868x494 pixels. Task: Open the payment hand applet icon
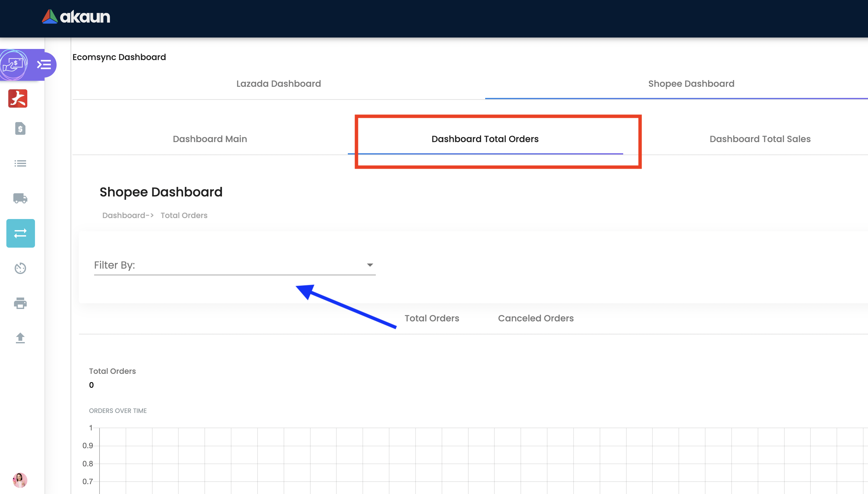[13, 65]
